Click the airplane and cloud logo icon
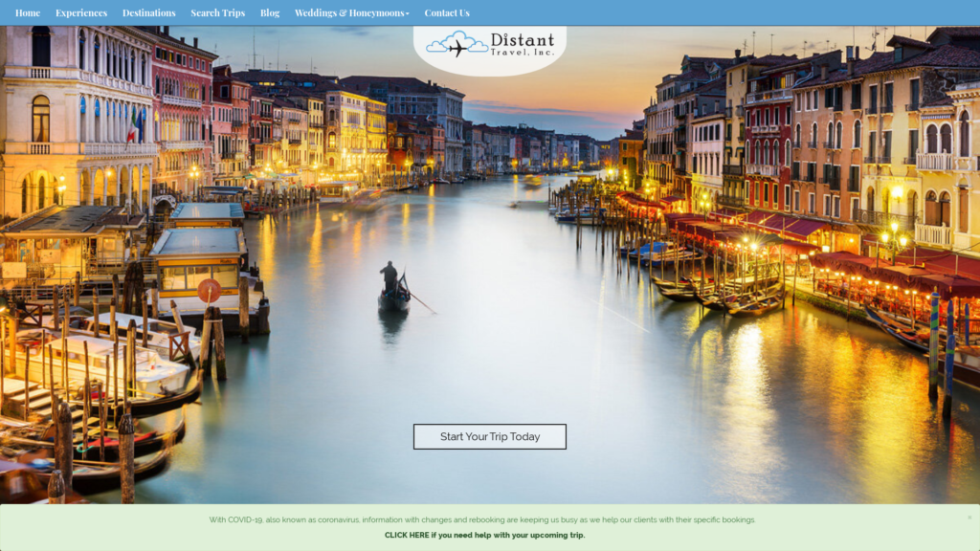 point(457,44)
